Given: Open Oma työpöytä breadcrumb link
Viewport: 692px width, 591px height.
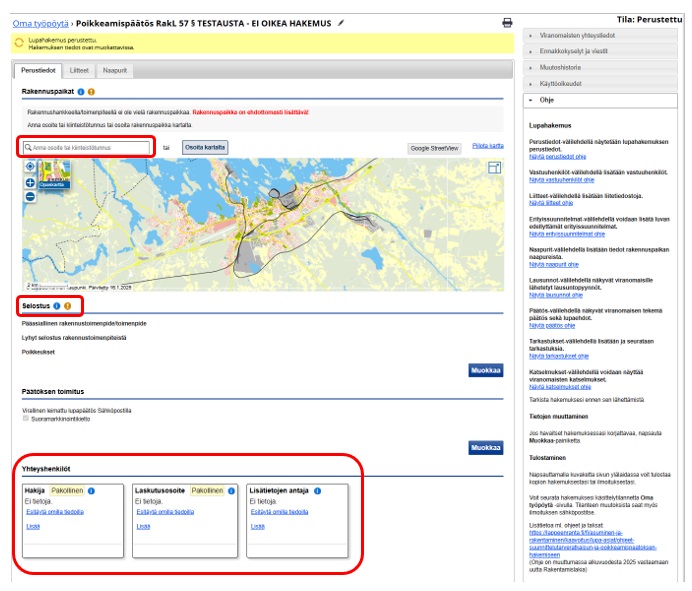Looking at the screenshot, I should [41, 23].
